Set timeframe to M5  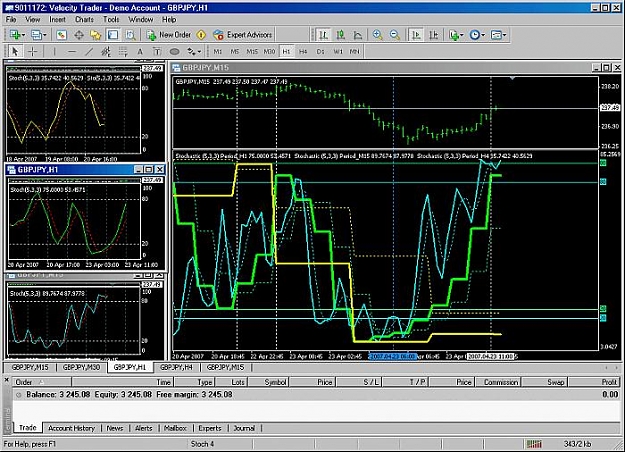pos(235,51)
